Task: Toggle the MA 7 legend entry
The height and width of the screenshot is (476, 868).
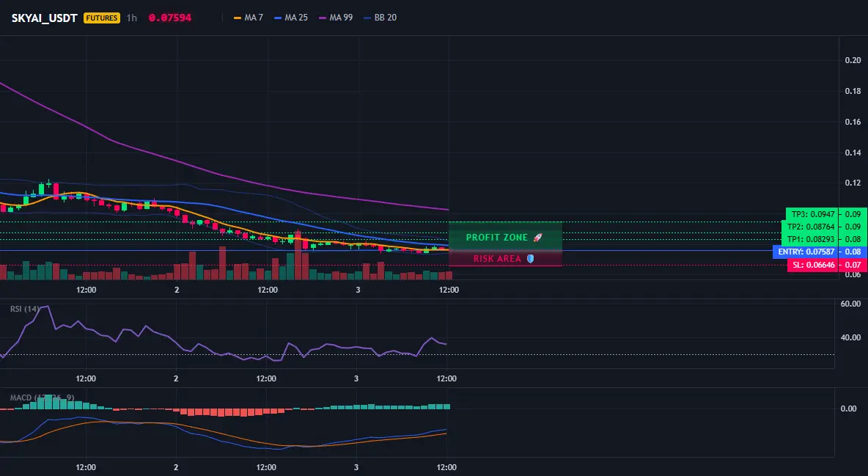Action: pos(249,18)
